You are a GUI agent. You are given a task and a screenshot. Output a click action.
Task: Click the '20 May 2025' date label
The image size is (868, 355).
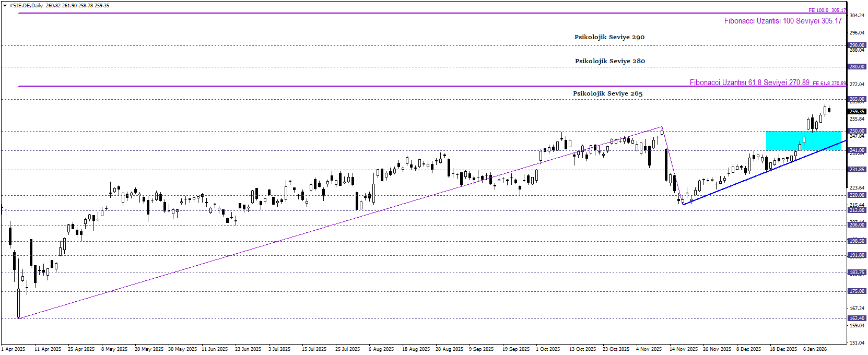coord(149,349)
